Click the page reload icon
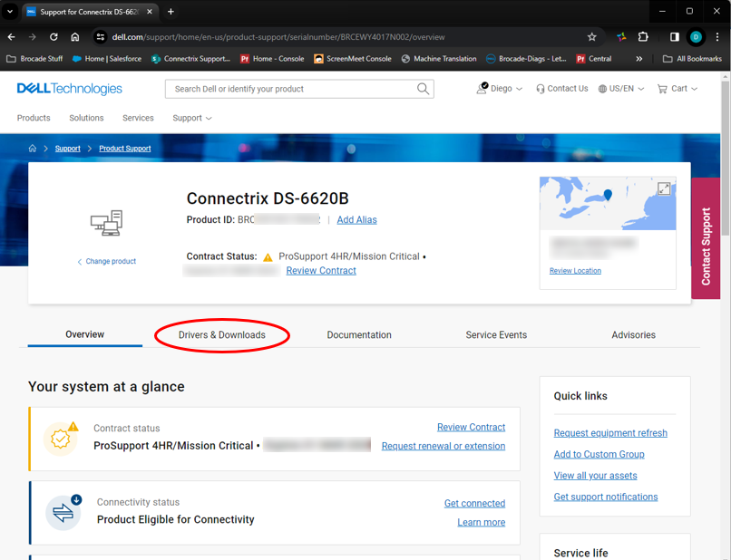The width and height of the screenshot is (731, 560). pos(54,37)
